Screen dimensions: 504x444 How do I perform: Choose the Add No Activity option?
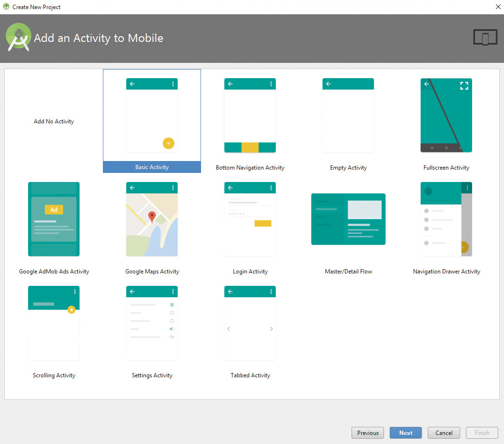click(54, 121)
